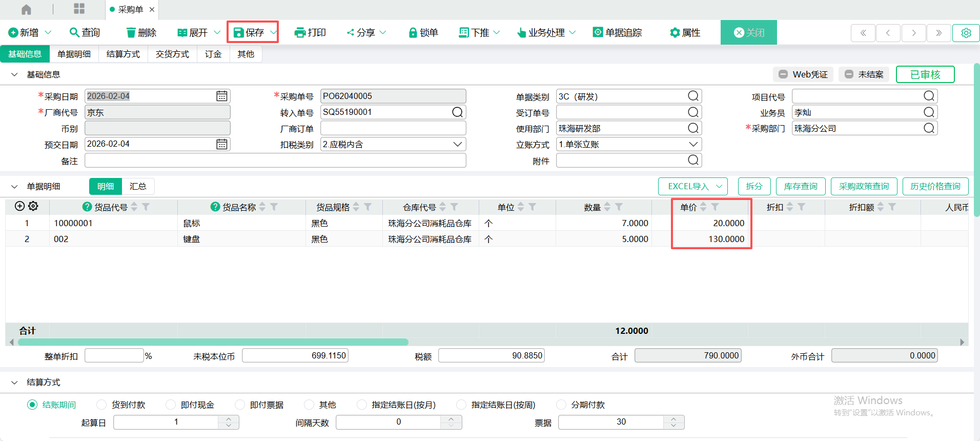Click the print icon in toolbar
980x441 pixels.
tap(300, 33)
